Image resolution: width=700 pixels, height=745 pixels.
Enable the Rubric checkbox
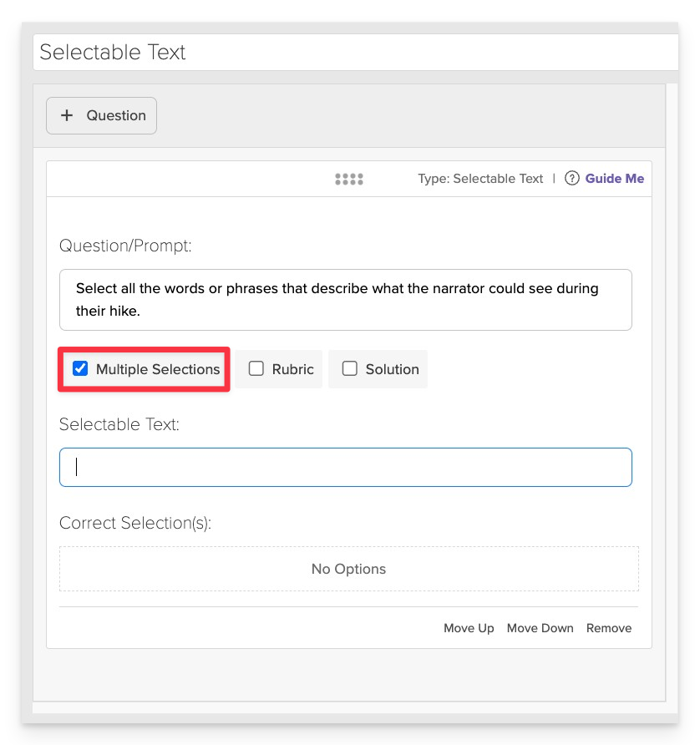pyautogui.click(x=256, y=368)
